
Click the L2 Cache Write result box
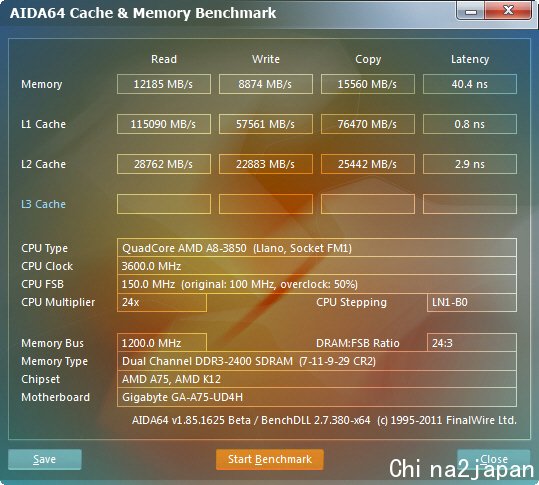tap(266, 164)
